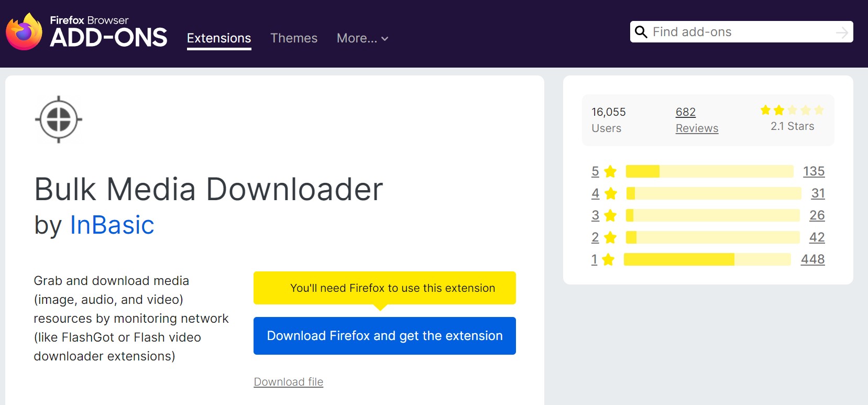Click the one-star rating bar
This screenshot has height=405, width=868.
(707, 259)
